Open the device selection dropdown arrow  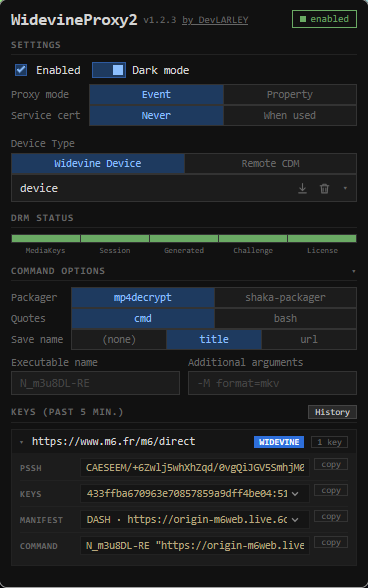point(345,188)
